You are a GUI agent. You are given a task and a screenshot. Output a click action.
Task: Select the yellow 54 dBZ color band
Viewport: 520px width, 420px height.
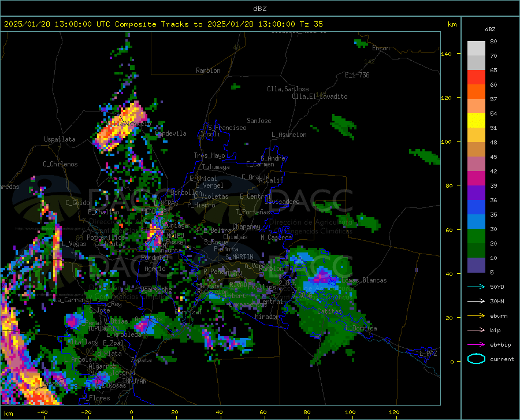coord(476,121)
